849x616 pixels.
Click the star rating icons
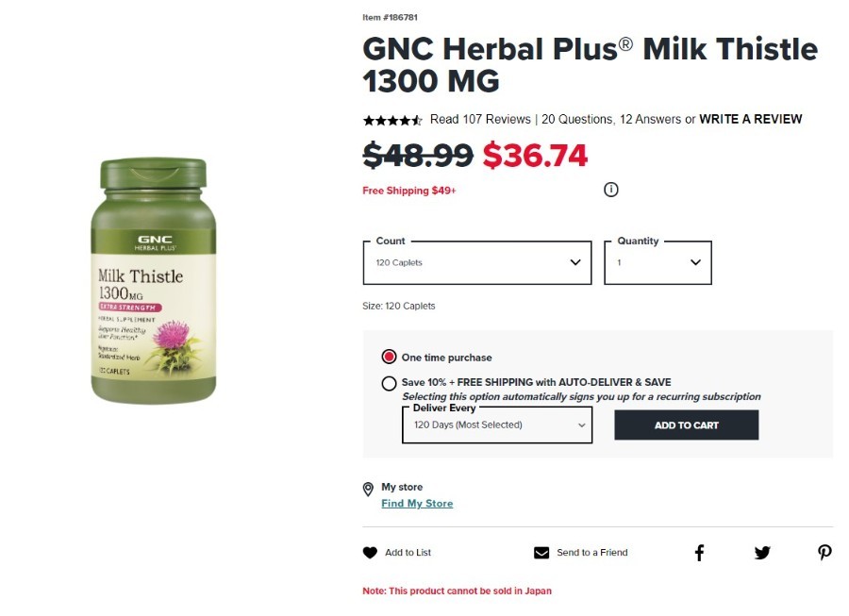click(392, 120)
